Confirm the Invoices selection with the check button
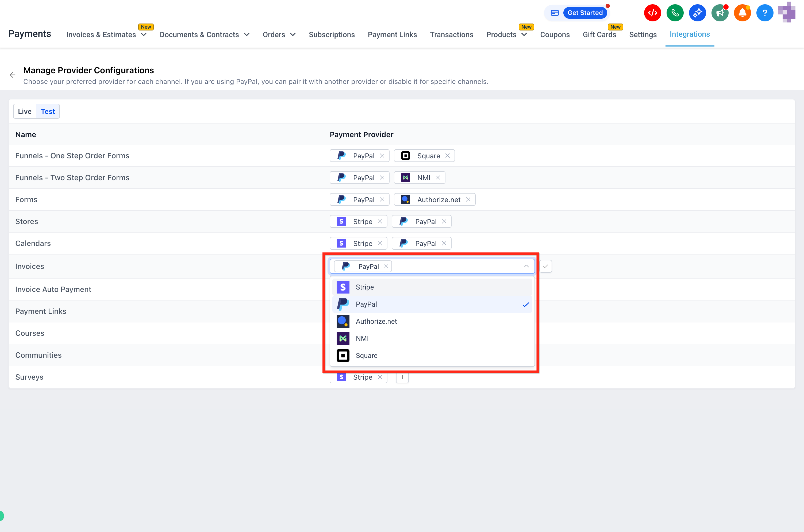The width and height of the screenshot is (804, 532). pos(545,266)
